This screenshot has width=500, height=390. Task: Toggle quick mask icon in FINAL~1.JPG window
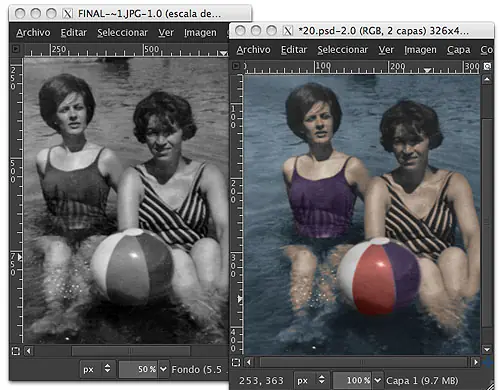[16, 351]
